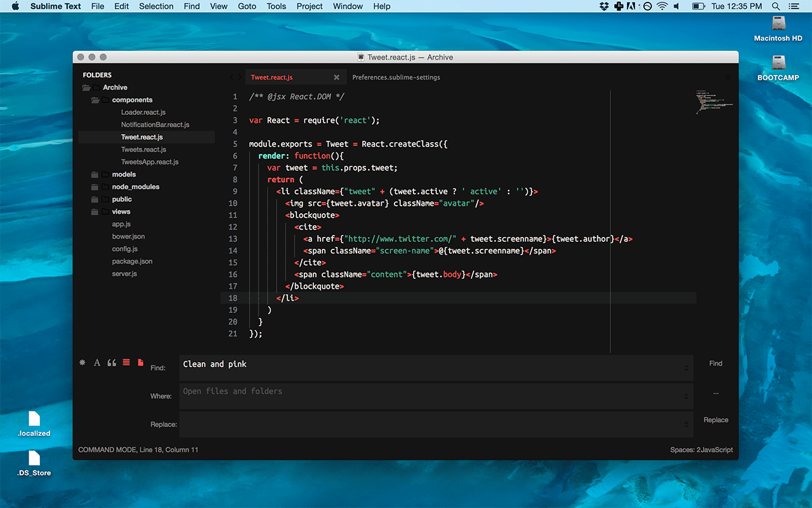Image resolution: width=812 pixels, height=508 pixels.
Task: Open the Goto menu
Action: (247, 6)
